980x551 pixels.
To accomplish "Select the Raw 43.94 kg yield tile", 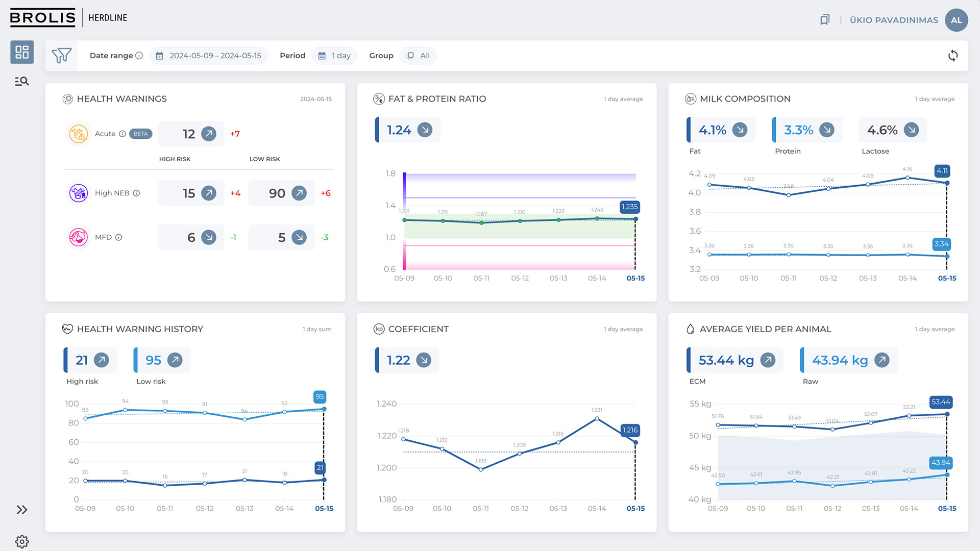I will [x=847, y=360].
